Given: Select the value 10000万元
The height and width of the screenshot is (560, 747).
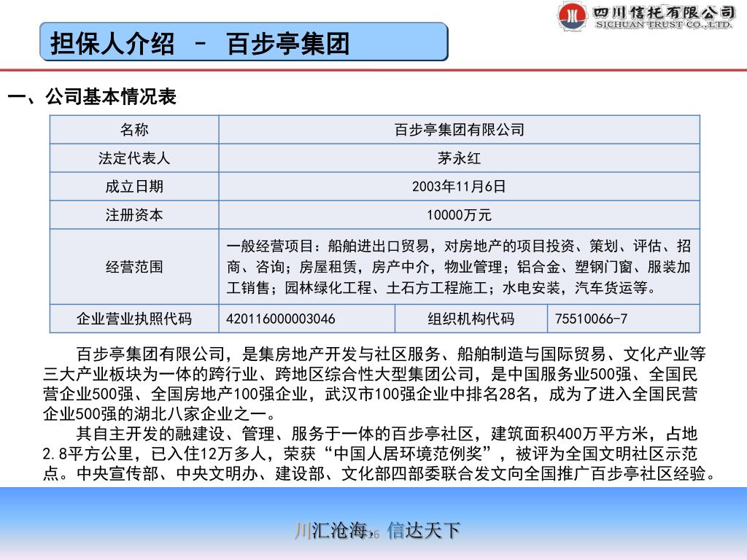Looking at the screenshot, I should tap(460, 215).
